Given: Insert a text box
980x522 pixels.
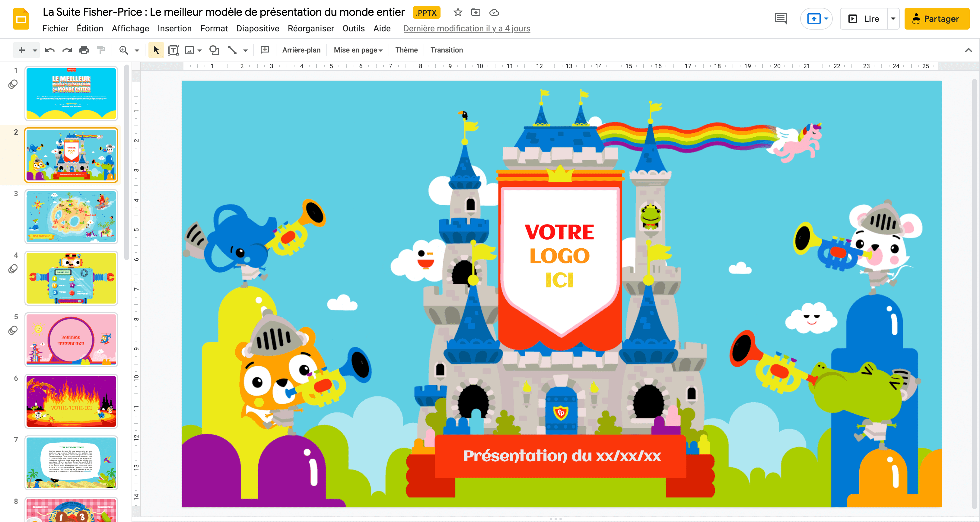Looking at the screenshot, I should click(173, 50).
